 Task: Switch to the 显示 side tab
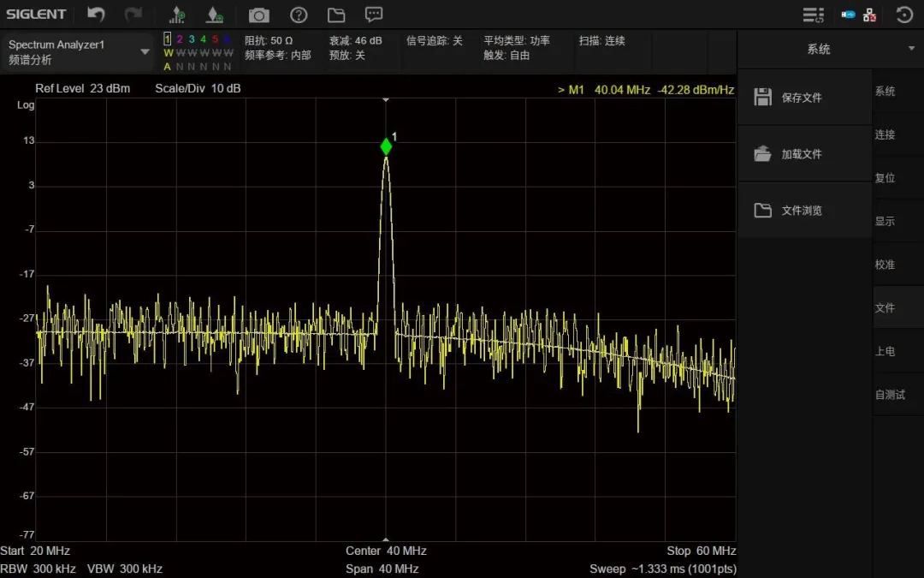click(x=885, y=221)
